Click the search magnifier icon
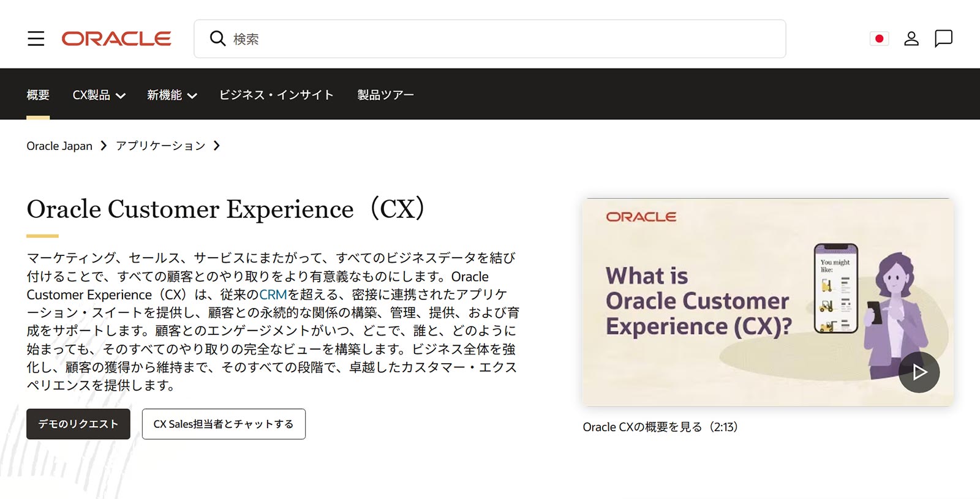 pyautogui.click(x=217, y=39)
